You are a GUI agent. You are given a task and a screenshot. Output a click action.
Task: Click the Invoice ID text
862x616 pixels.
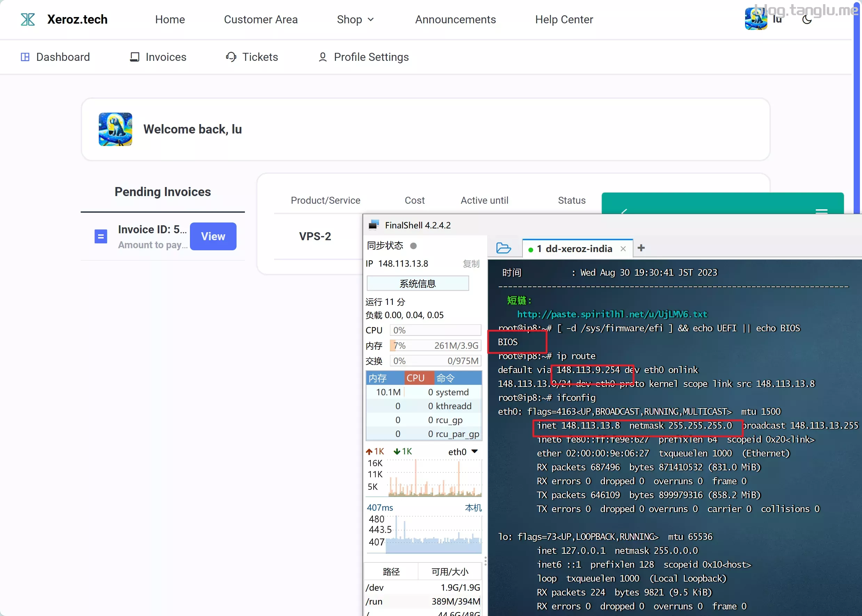[x=152, y=229]
